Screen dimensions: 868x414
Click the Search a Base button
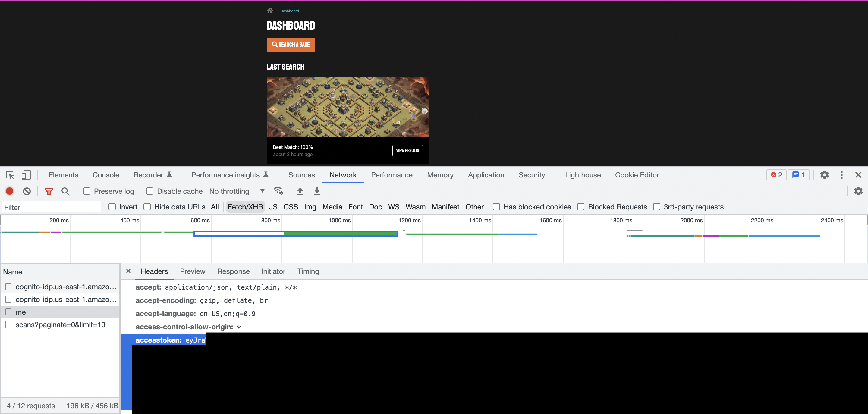291,45
